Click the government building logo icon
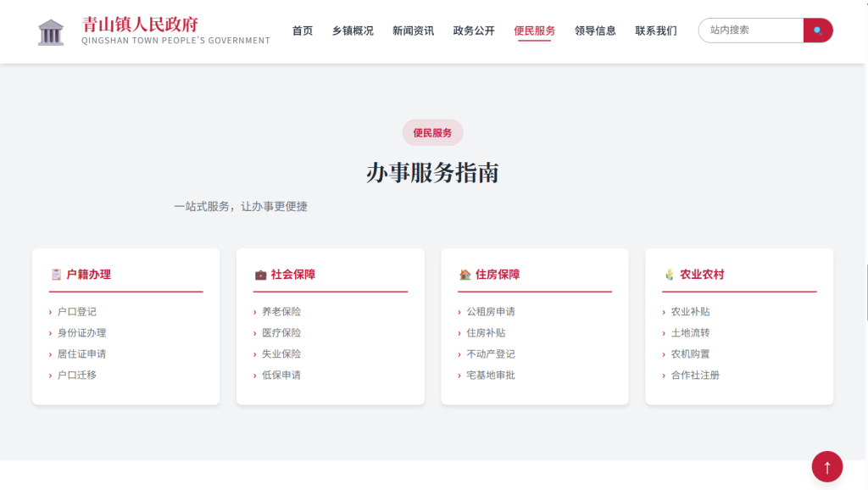This screenshot has height=490, width=868. coord(51,31)
